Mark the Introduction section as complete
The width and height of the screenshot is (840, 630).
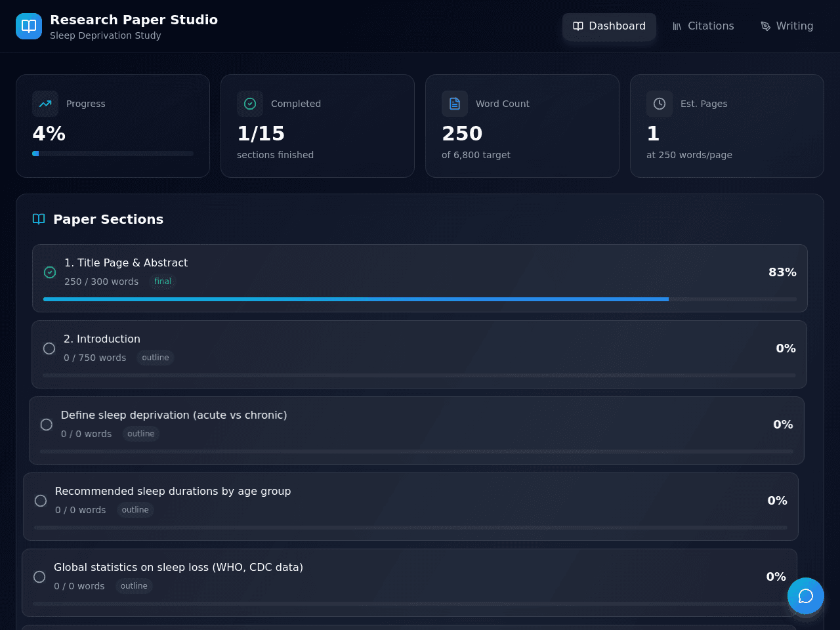(x=49, y=348)
